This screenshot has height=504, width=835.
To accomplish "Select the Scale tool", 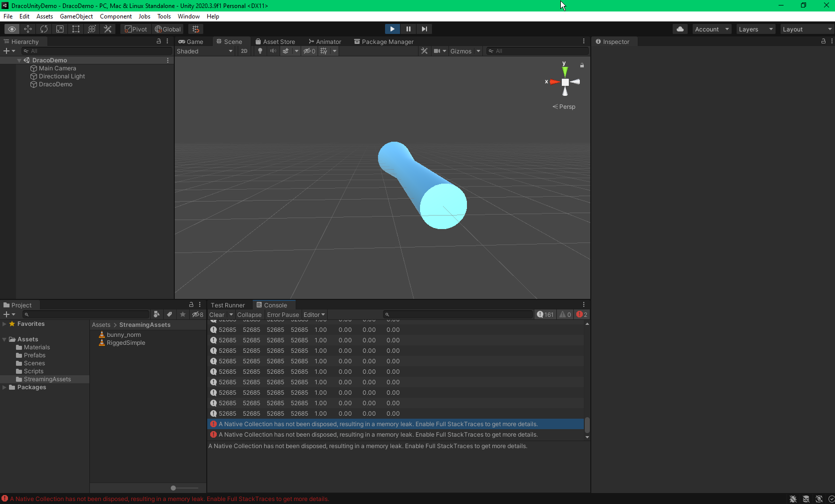I will tap(60, 29).
